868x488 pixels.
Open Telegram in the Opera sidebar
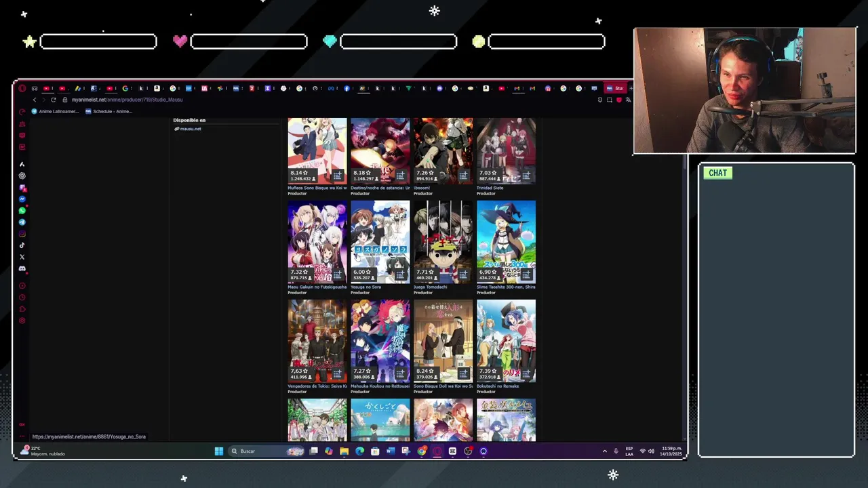[22, 222]
